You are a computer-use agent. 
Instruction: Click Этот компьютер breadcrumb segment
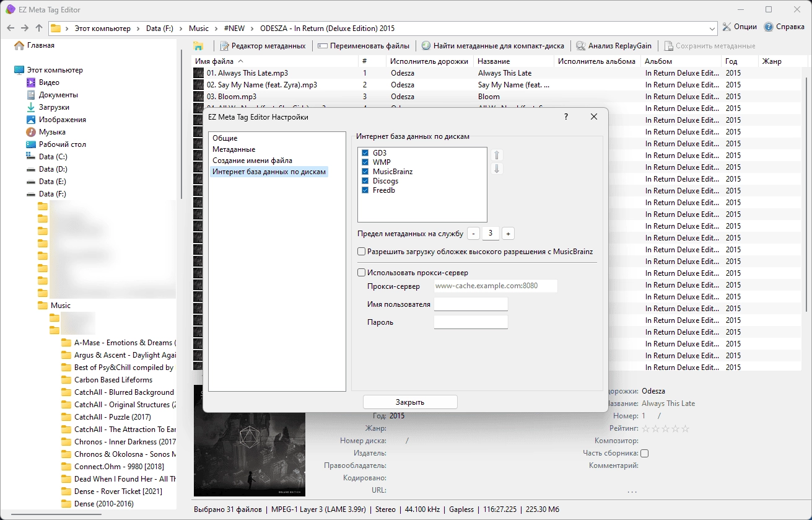[103, 28]
